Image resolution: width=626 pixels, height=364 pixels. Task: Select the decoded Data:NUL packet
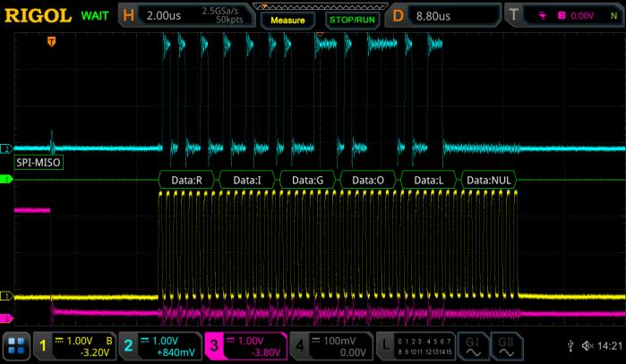489,180
